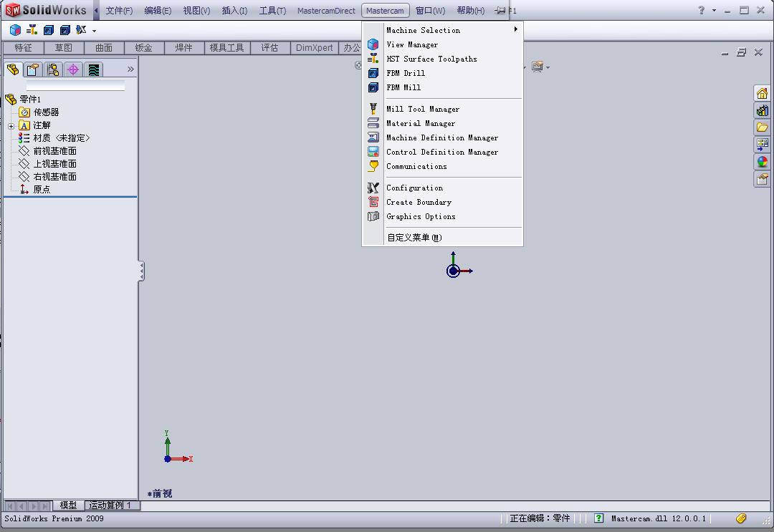Open 插入(I) menu

pos(234,10)
